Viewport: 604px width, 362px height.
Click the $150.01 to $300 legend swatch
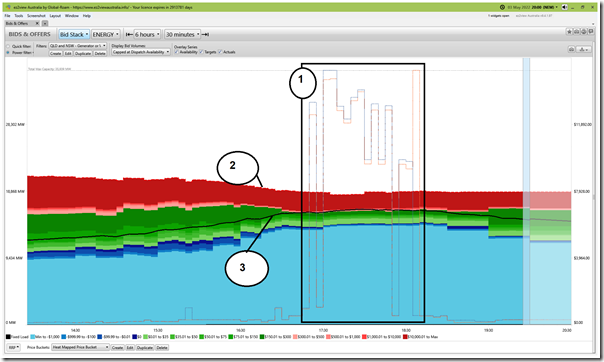(262, 337)
